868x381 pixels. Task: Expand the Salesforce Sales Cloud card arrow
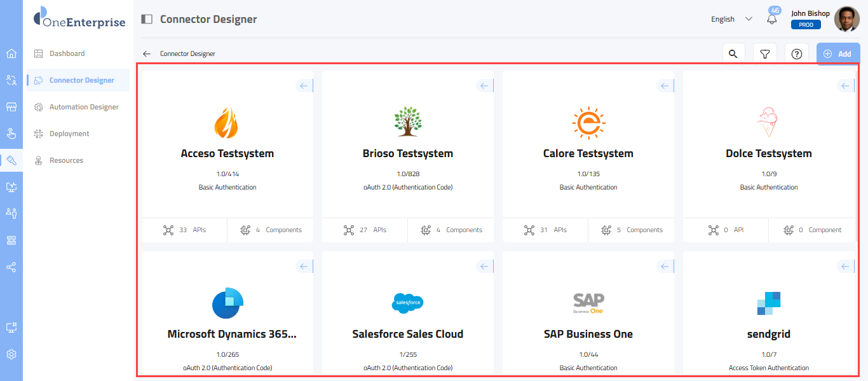(x=485, y=267)
